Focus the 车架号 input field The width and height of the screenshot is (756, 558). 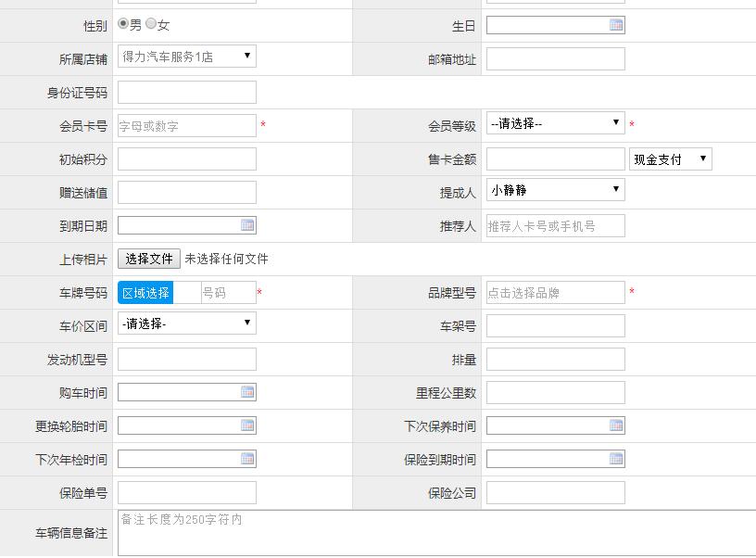point(556,326)
